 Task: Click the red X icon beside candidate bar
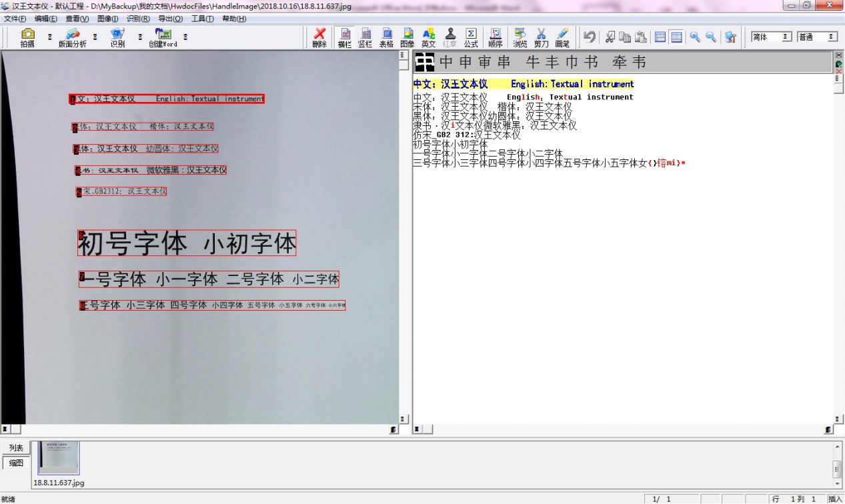click(839, 71)
